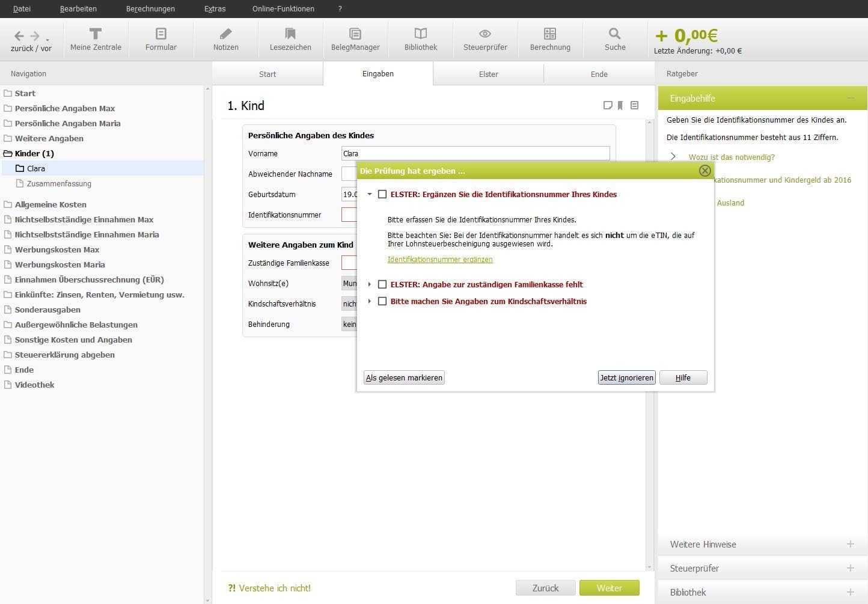This screenshot has width=868, height=604.
Task: Open Lesezeichen bookmarks
Action: [x=290, y=39]
